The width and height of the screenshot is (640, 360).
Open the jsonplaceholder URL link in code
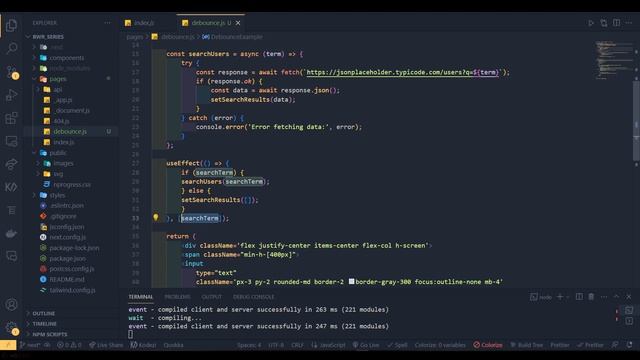(x=402, y=72)
